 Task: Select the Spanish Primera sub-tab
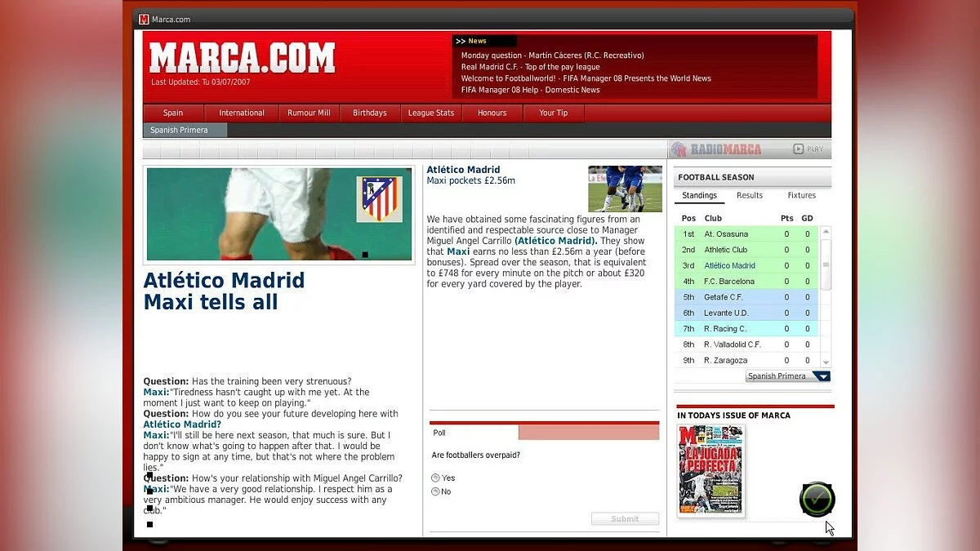coord(185,130)
